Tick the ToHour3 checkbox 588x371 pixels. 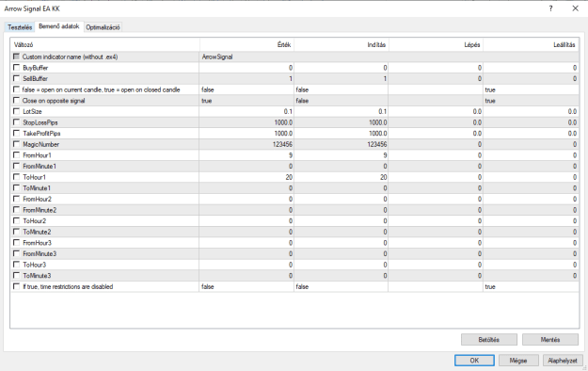point(16,265)
